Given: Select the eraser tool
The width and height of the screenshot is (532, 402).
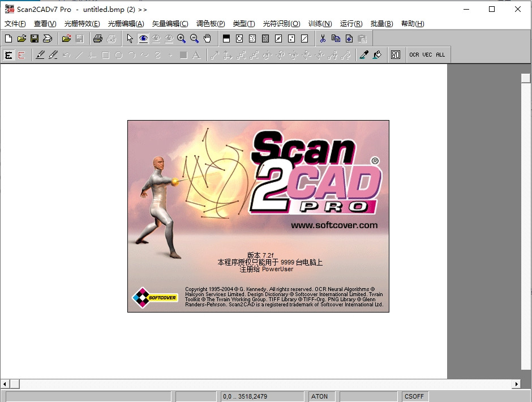Looking at the screenshot, I should [x=53, y=55].
